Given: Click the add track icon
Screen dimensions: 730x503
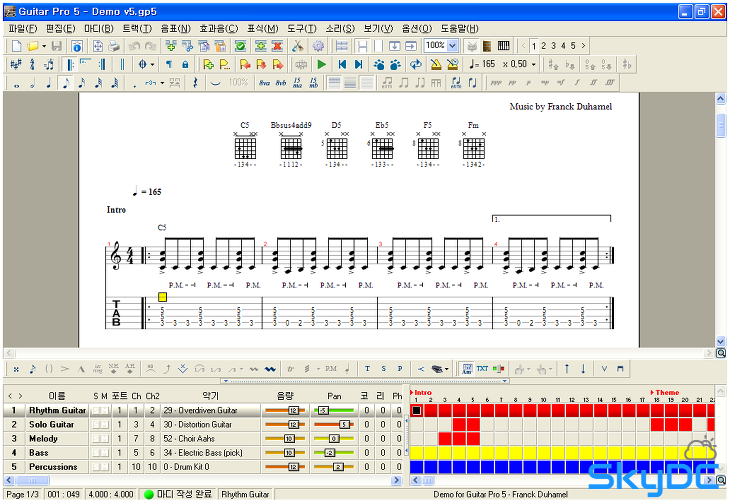Looking at the screenshot, I should pyautogui.click(x=171, y=46).
